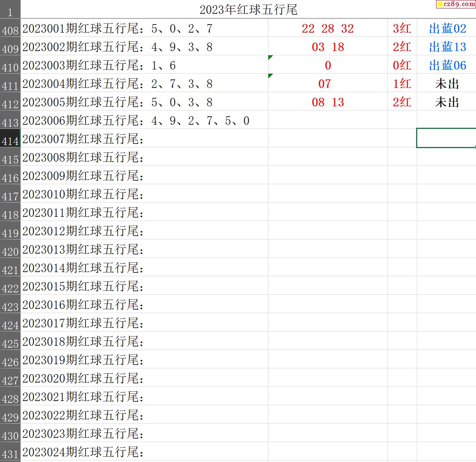
Task: Click the 出蓝13 cell
Action: (x=447, y=47)
